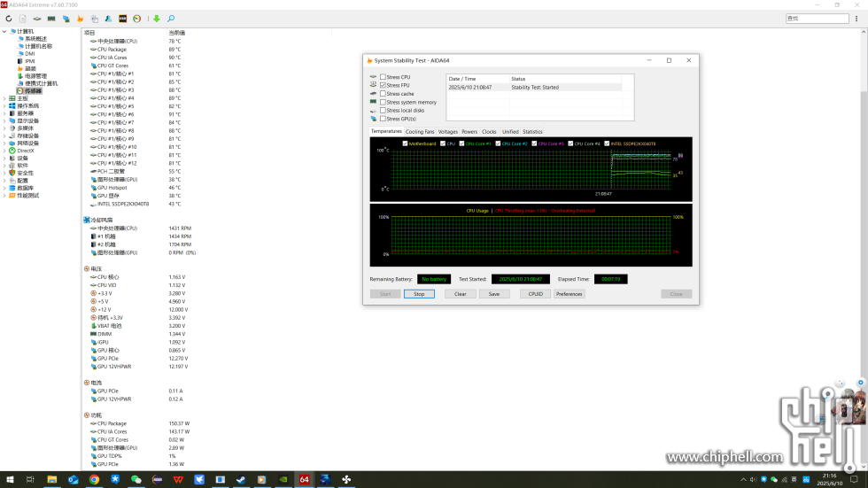Viewport: 868px width, 488px height.
Task: Click the AIDA64 taskbar icon
Action: tap(304, 480)
